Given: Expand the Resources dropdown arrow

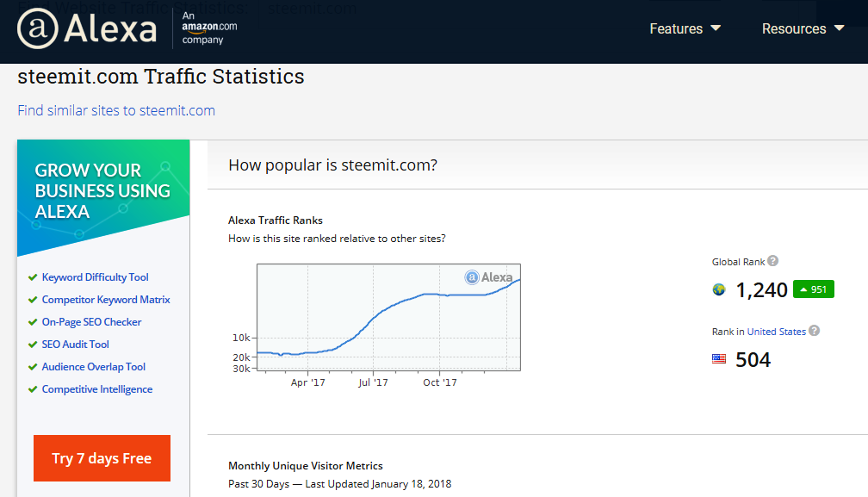Looking at the screenshot, I should [840, 28].
